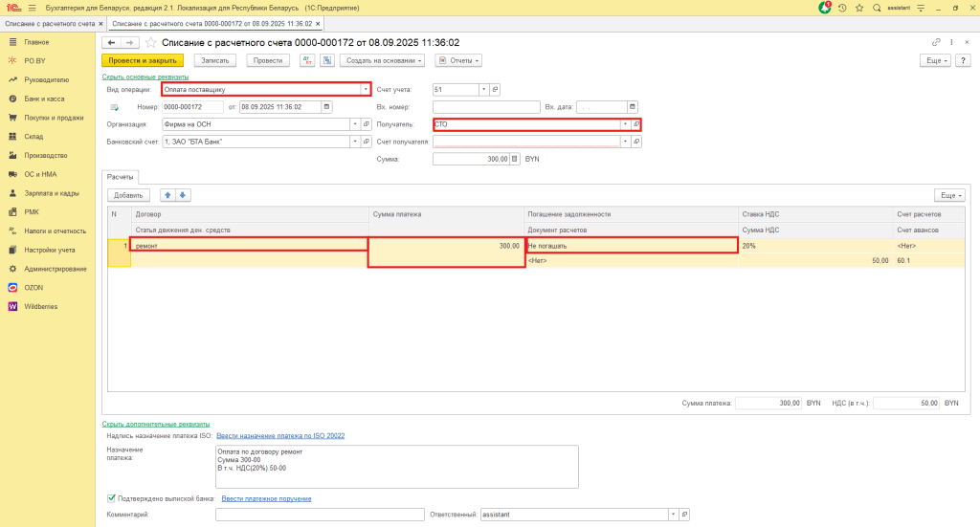Image resolution: width=980 pixels, height=527 pixels.
Task: Open the table's Еще menu
Action: [x=950, y=195]
